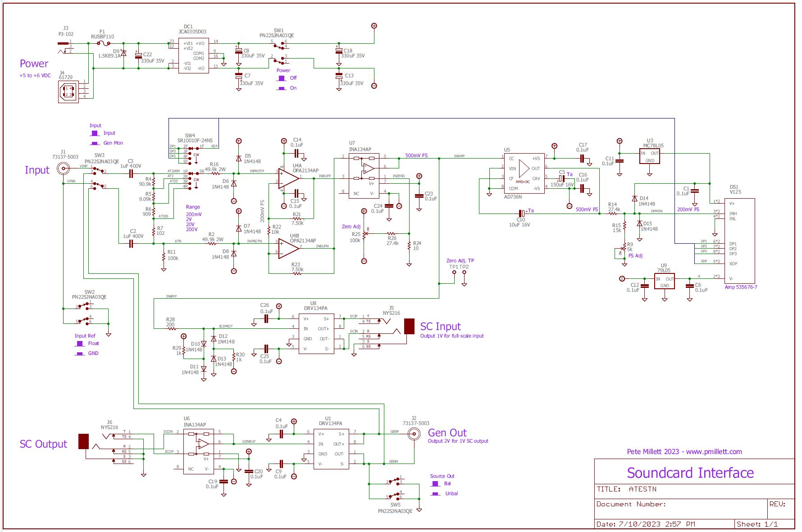The height and width of the screenshot is (532, 802).
Task: Click the U4A OPA2134AP op-amp symbol
Action: click(287, 179)
